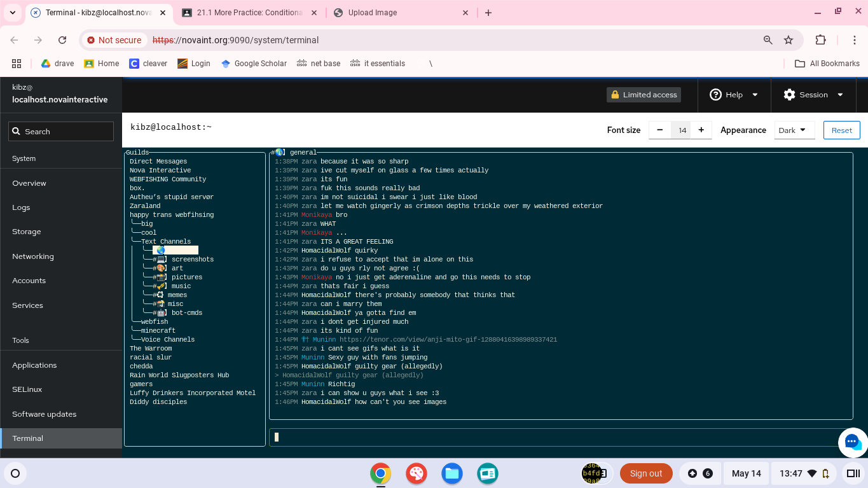Click the Not secure site warning badge

(x=114, y=40)
